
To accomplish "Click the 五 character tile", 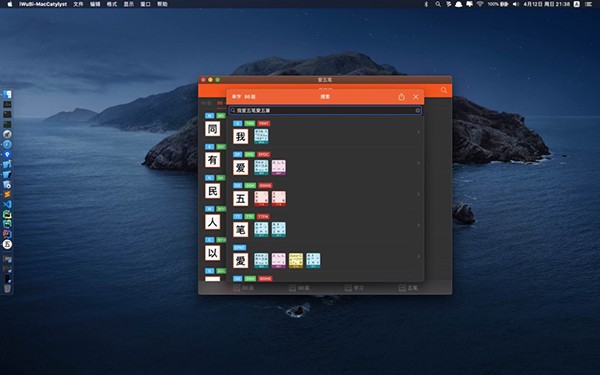I will [x=241, y=199].
